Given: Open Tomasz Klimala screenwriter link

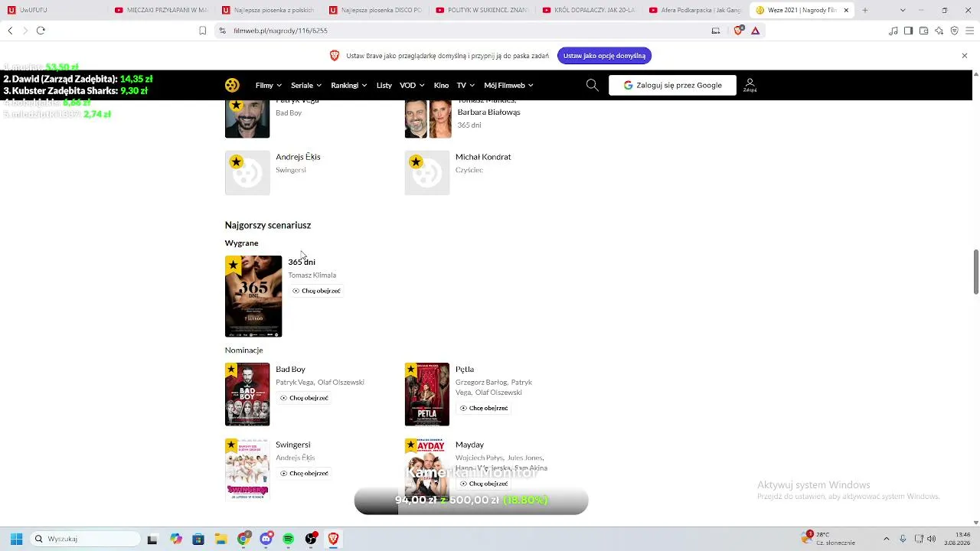Looking at the screenshot, I should pyautogui.click(x=312, y=275).
